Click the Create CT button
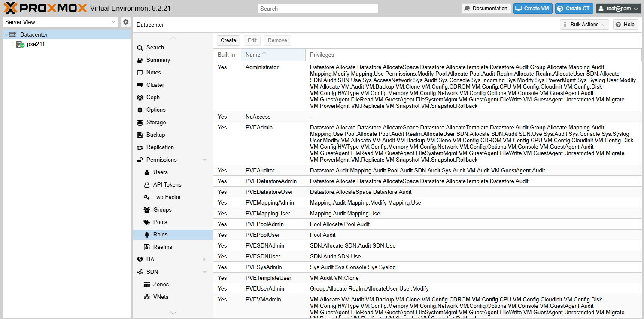 coord(574,9)
